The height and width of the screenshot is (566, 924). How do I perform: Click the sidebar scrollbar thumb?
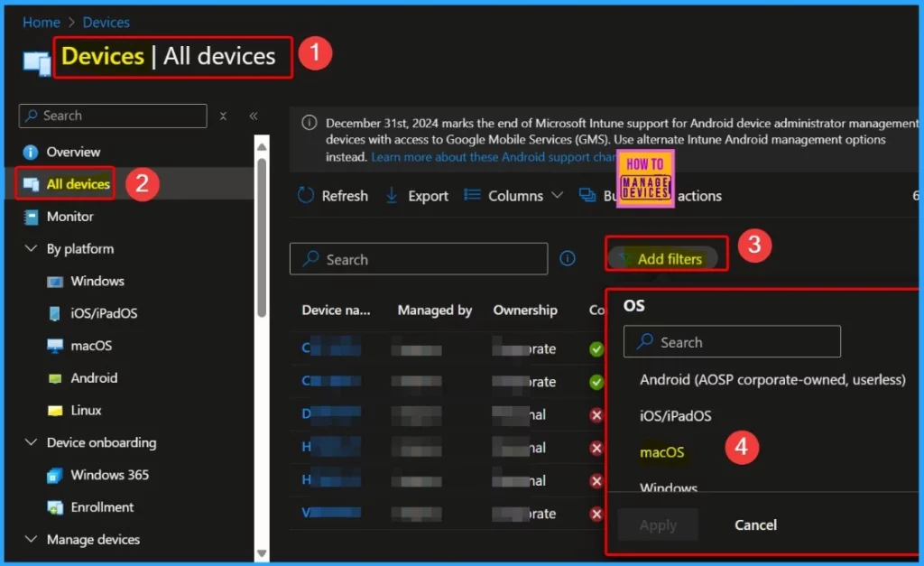coord(263,237)
